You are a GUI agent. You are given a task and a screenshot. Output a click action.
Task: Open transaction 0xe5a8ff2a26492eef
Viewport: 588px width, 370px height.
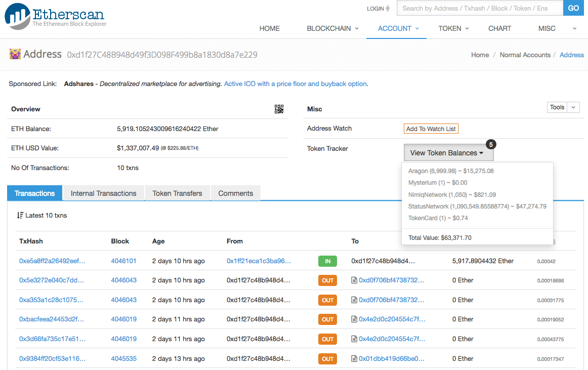tap(52, 261)
